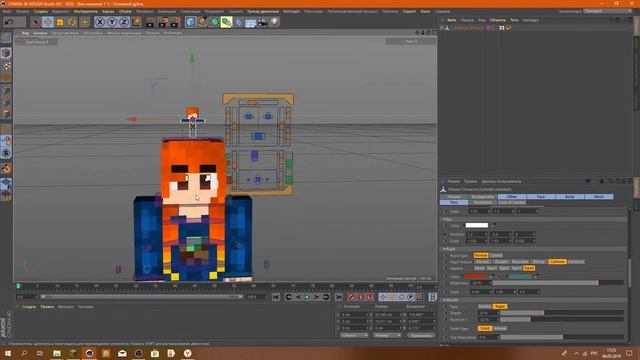This screenshot has width=640, height=360.
Task: Open the spline pen tool
Action: point(202,22)
